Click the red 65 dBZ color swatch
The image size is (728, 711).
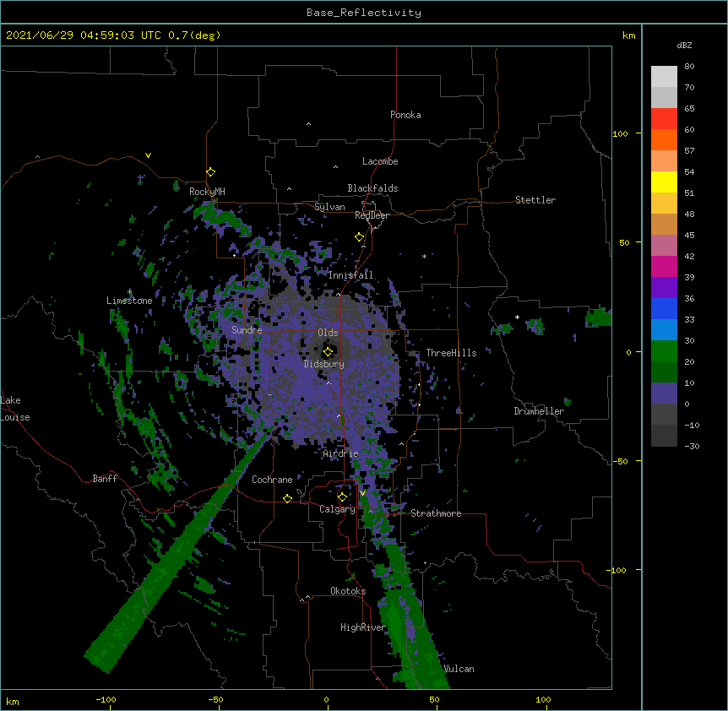point(664,119)
